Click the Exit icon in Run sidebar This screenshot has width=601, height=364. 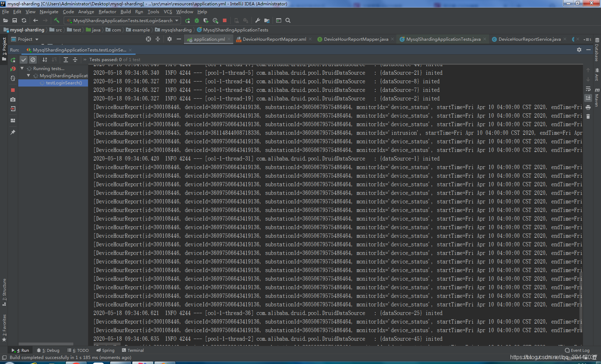coord(13,109)
